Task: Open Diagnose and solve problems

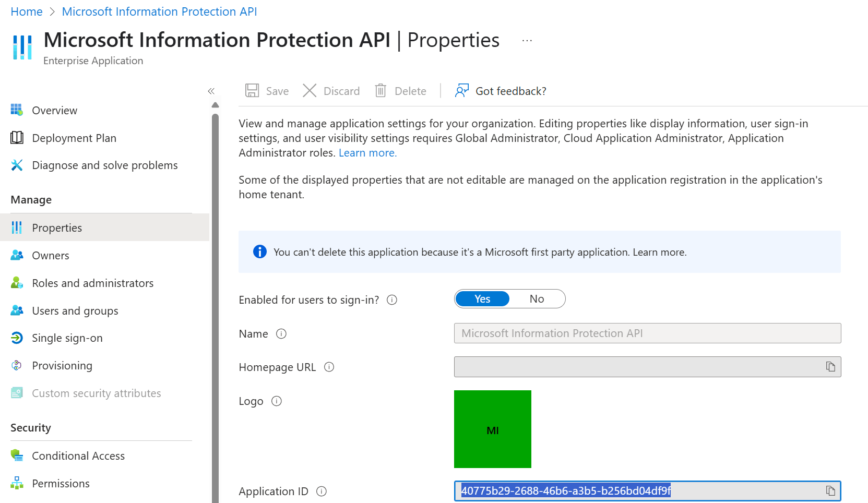Action: 105,165
